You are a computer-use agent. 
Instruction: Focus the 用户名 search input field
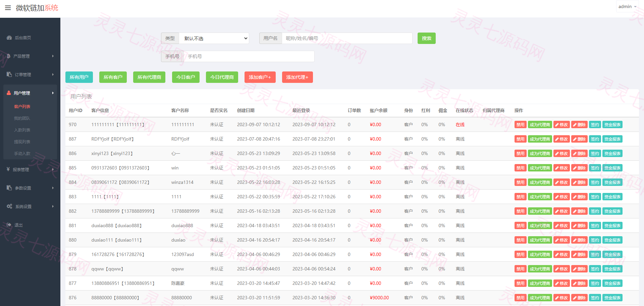pos(347,38)
